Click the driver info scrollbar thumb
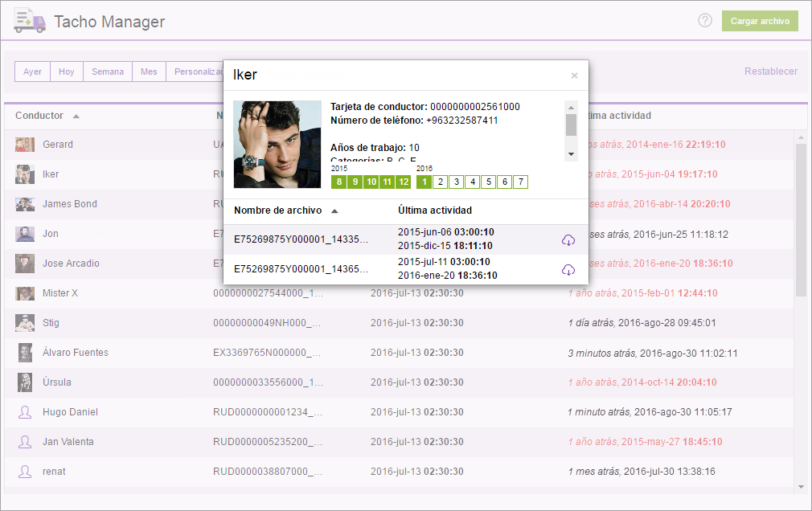This screenshot has height=511, width=812. 571,125
